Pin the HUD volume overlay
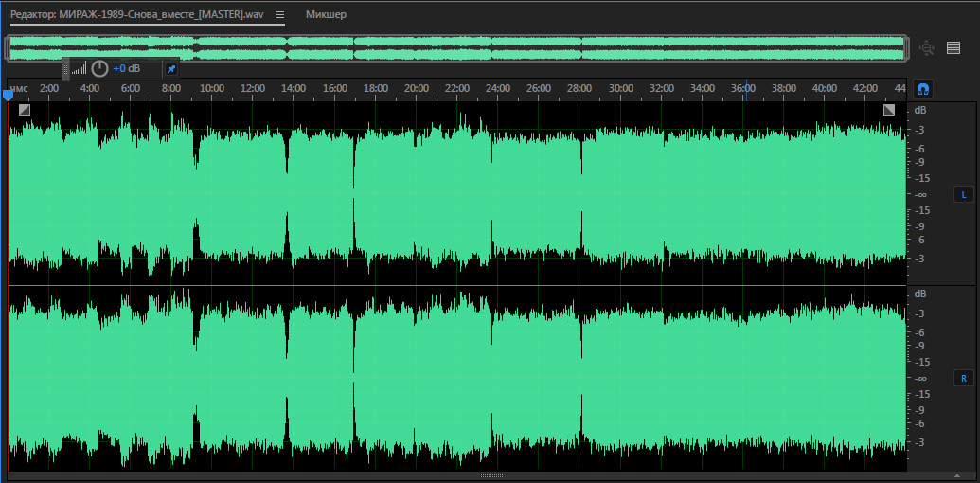The image size is (980, 483). (170, 68)
